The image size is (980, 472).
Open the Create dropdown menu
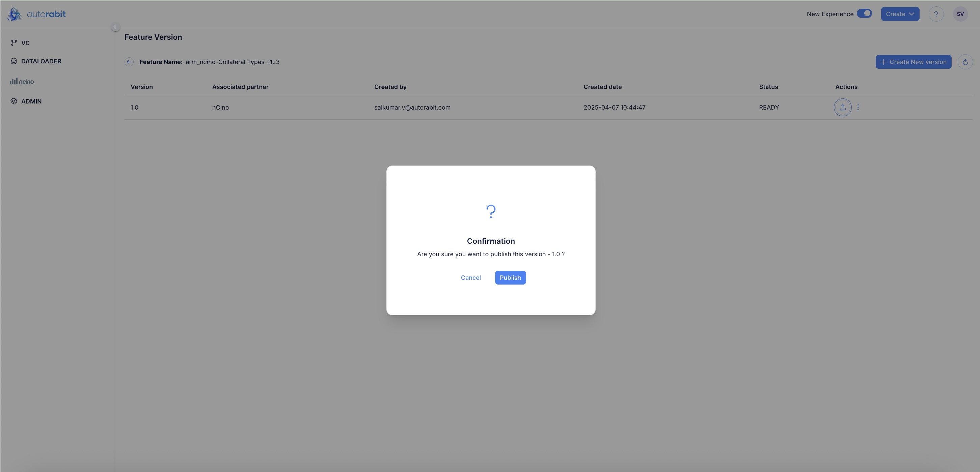pos(900,14)
